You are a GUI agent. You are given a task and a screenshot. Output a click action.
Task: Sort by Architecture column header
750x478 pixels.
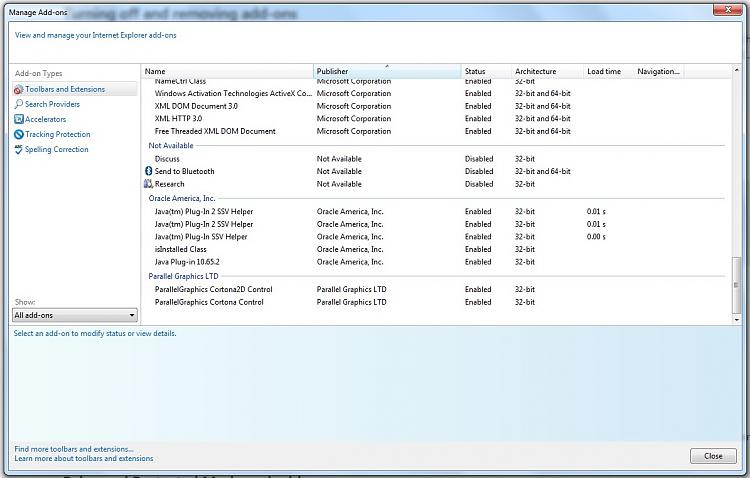click(547, 71)
